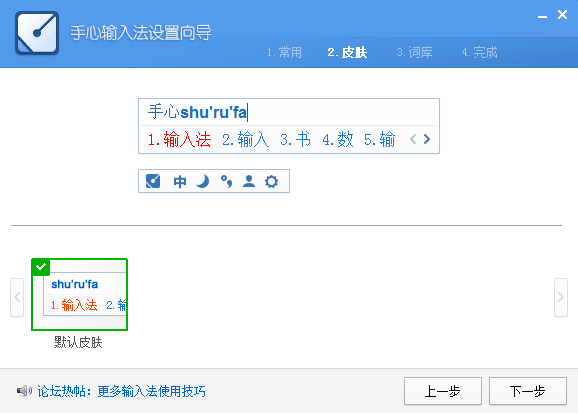Toggle the moon half-width/full-width icon
The image size is (578, 413).
(x=202, y=181)
